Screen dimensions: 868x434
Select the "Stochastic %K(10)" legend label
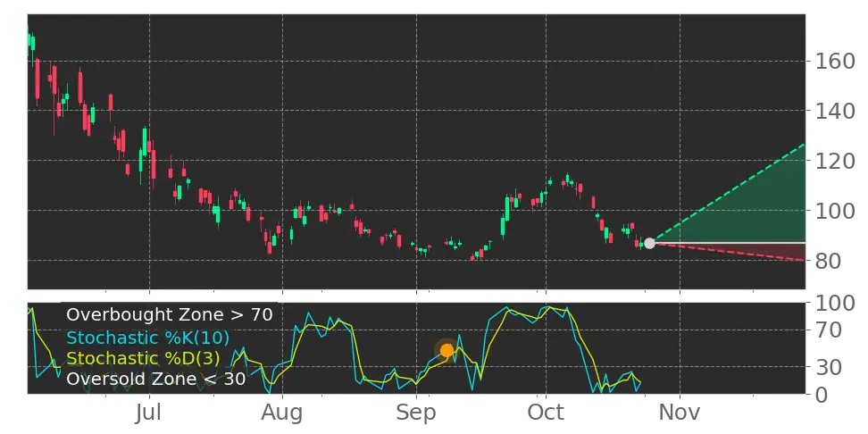pyautogui.click(x=148, y=338)
